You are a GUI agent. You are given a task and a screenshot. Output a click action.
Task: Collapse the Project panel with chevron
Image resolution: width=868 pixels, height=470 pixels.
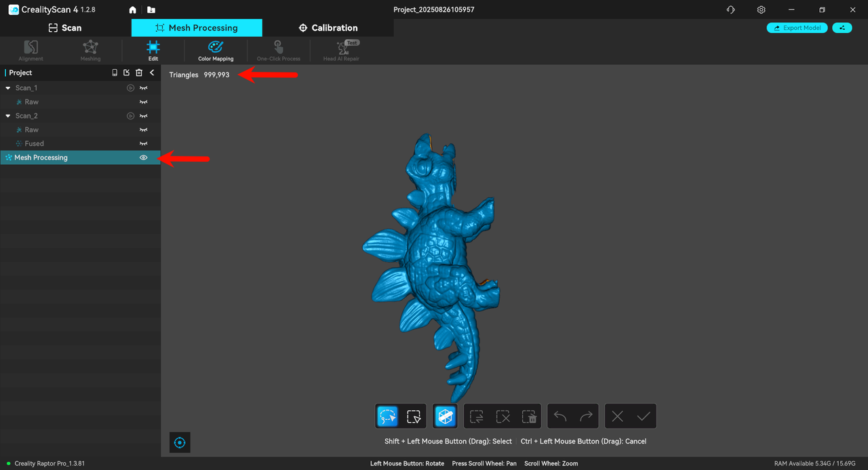pyautogui.click(x=152, y=73)
